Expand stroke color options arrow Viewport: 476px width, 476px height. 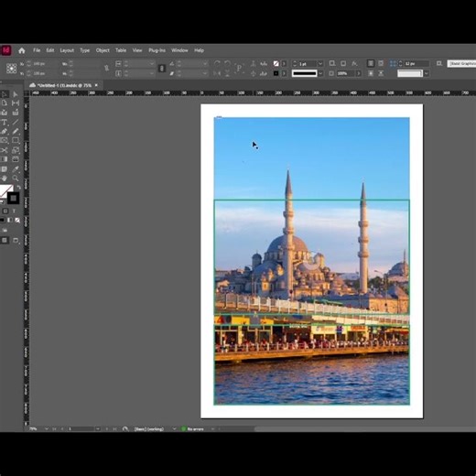click(284, 73)
